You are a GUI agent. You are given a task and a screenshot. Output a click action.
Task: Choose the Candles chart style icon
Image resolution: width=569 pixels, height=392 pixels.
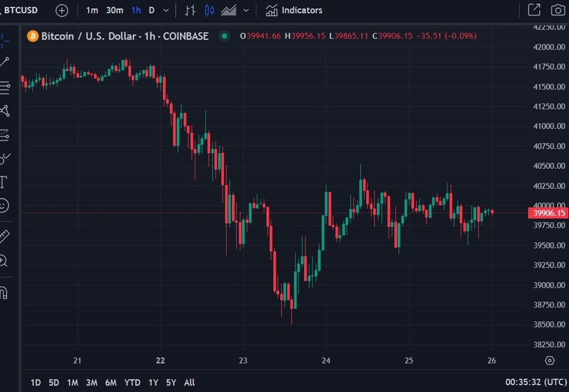[x=209, y=11]
